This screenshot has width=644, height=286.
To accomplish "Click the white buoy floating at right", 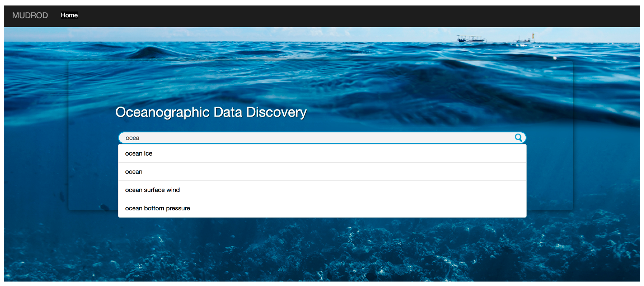I will click(555, 58).
